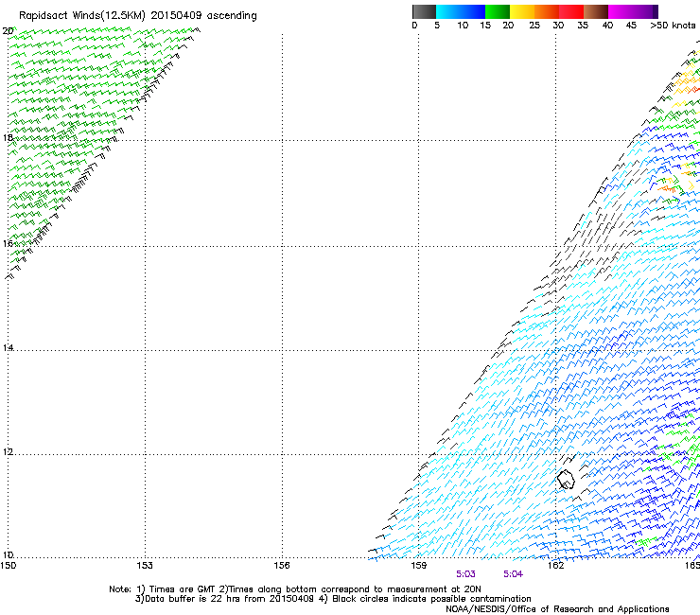Image resolution: width=700 pixels, height=615 pixels.
Task: Click the legend label '10'
Action: [463, 26]
